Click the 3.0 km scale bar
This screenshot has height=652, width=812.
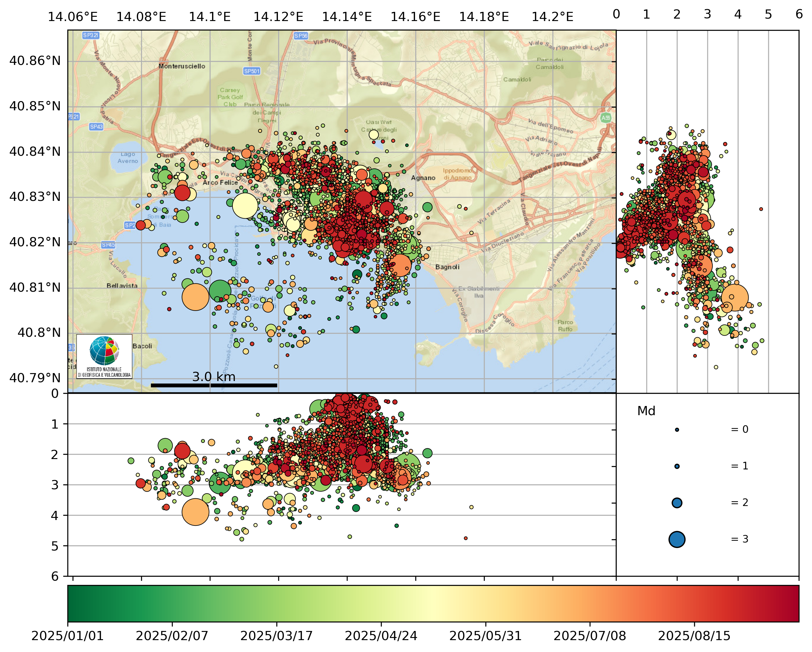[214, 385]
